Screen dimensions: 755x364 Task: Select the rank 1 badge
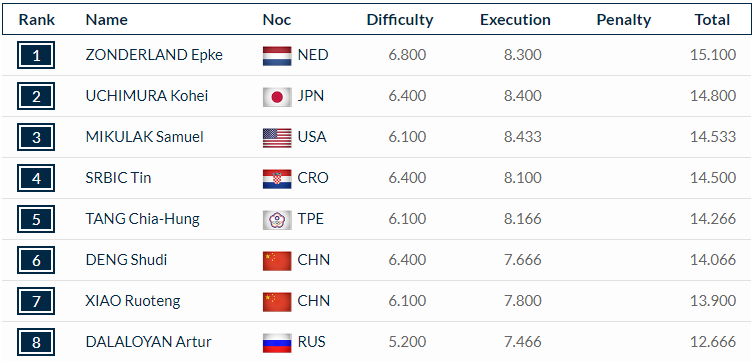point(36,55)
